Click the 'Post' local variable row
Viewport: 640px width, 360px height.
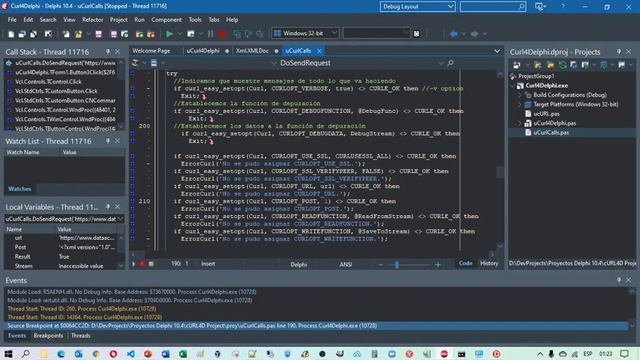click(61, 247)
